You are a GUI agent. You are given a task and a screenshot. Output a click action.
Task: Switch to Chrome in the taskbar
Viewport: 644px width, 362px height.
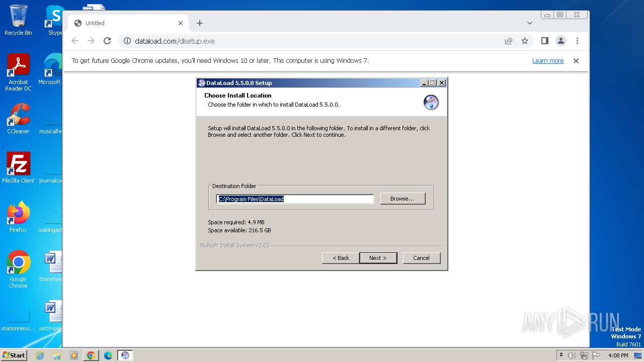click(91, 355)
